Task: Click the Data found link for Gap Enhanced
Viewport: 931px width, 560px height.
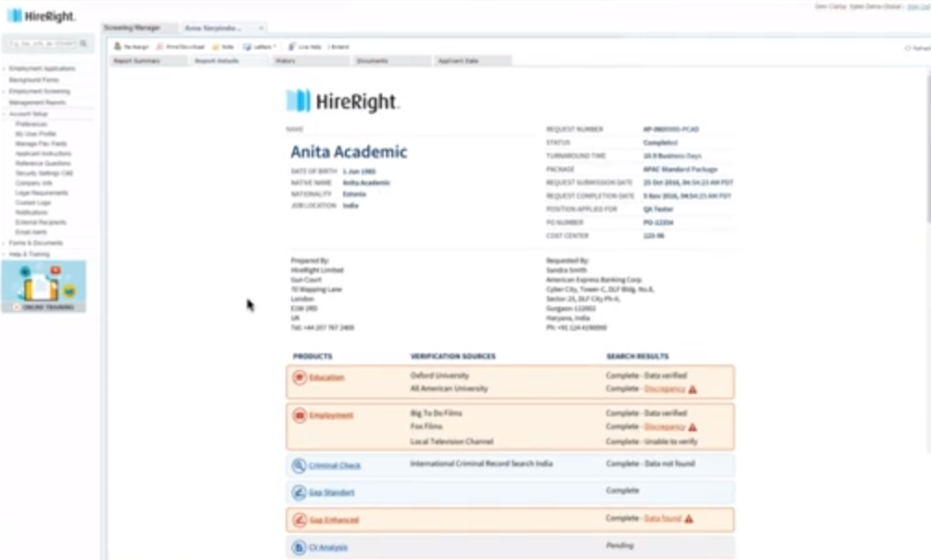Action: click(x=663, y=518)
